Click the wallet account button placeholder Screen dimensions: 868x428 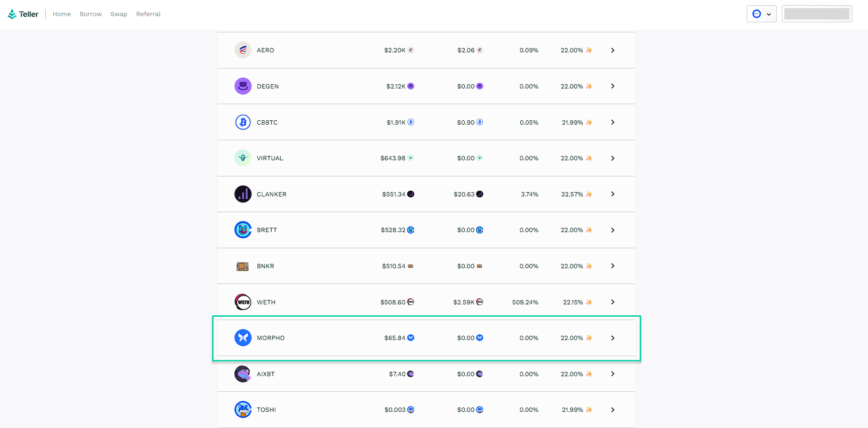[817, 14]
